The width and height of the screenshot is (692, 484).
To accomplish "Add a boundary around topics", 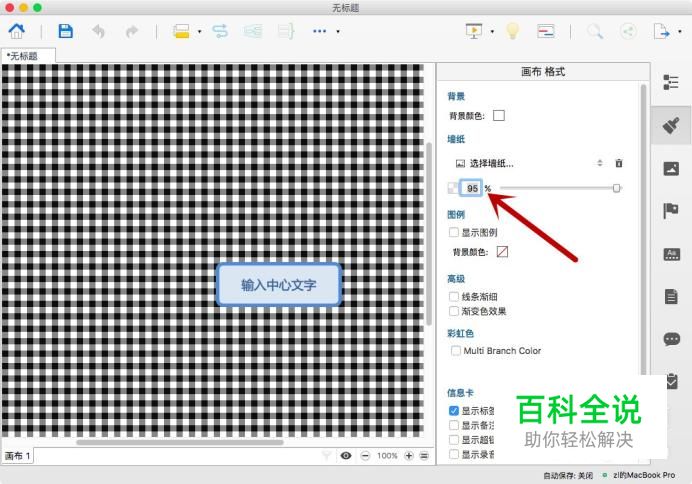I will click(253, 31).
